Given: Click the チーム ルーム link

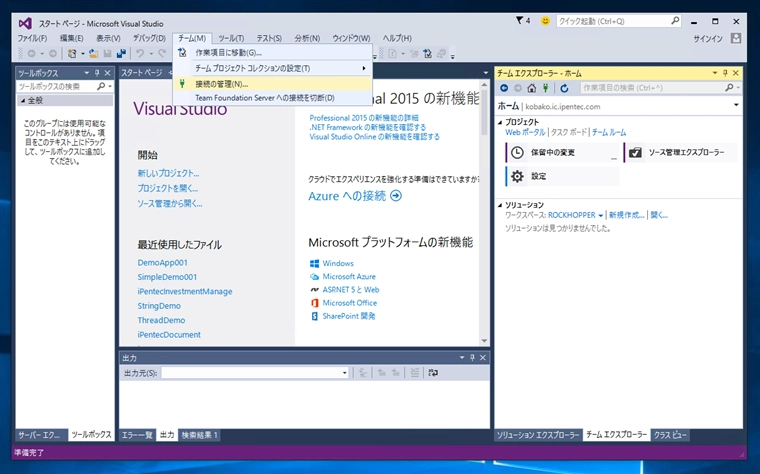Looking at the screenshot, I should click(x=609, y=132).
